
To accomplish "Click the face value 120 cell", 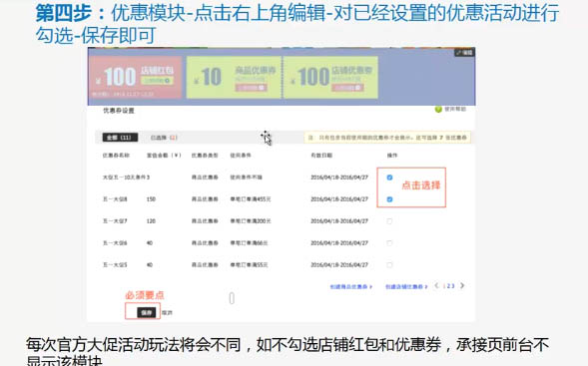I will [x=151, y=221].
